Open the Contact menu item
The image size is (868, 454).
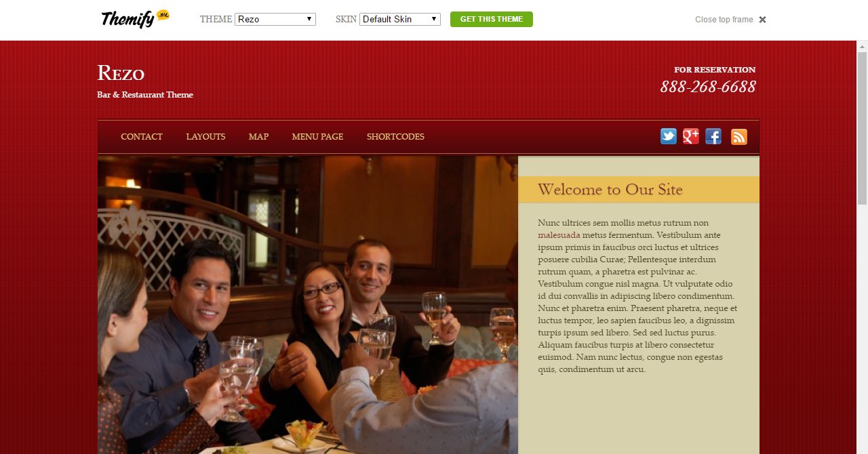142,136
